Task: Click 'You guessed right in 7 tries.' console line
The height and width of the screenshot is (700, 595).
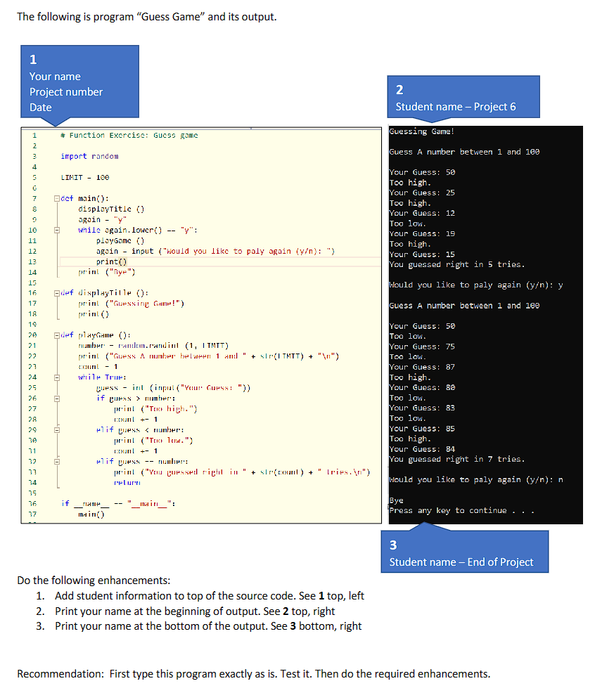Action: tap(457, 460)
